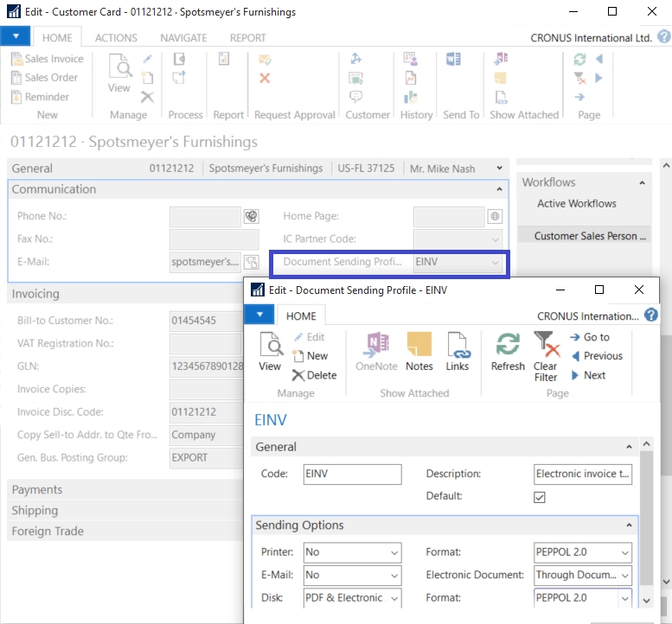Click the help icon beside CRONUS International Ltd.

point(663,37)
